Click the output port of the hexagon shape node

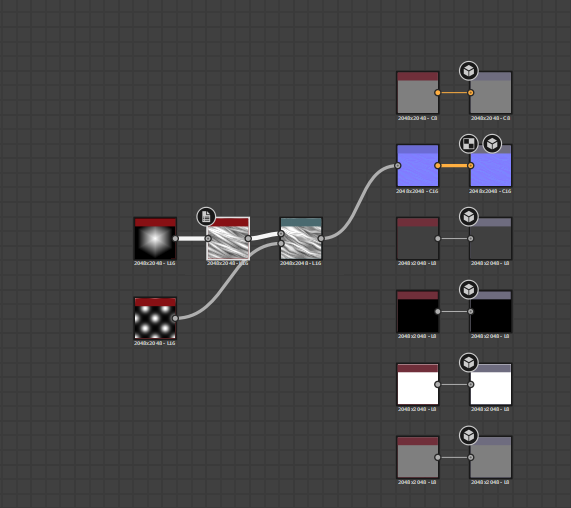pos(175,239)
